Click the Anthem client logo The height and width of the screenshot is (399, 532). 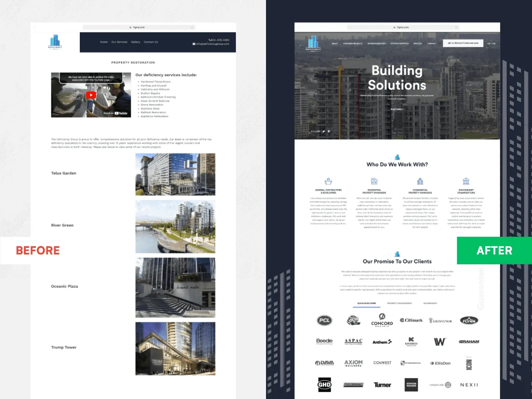tap(382, 342)
